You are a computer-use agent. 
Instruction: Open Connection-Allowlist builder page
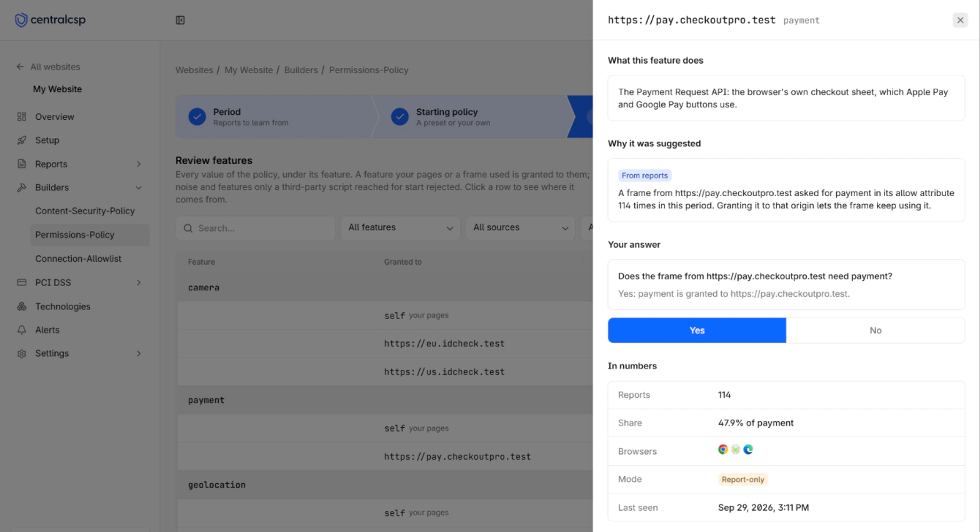pos(78,259)
